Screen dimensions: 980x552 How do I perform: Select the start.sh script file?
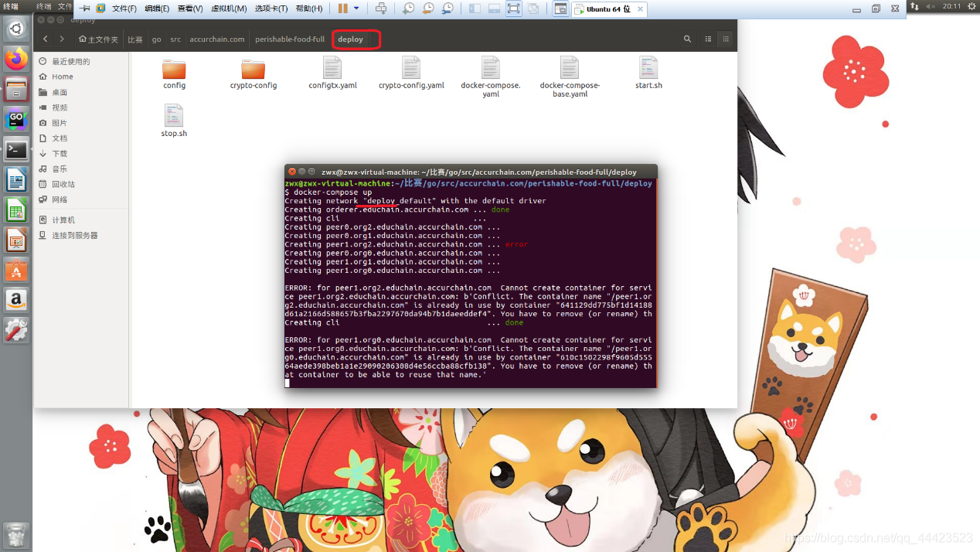click(x=648, y=73)
